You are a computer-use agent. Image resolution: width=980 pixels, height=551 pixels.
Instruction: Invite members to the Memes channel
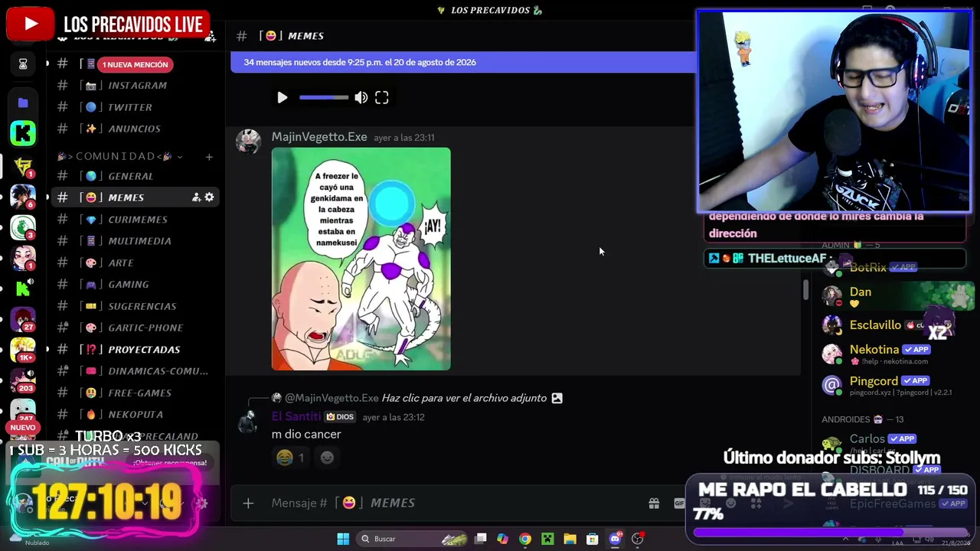pos(196,197)
